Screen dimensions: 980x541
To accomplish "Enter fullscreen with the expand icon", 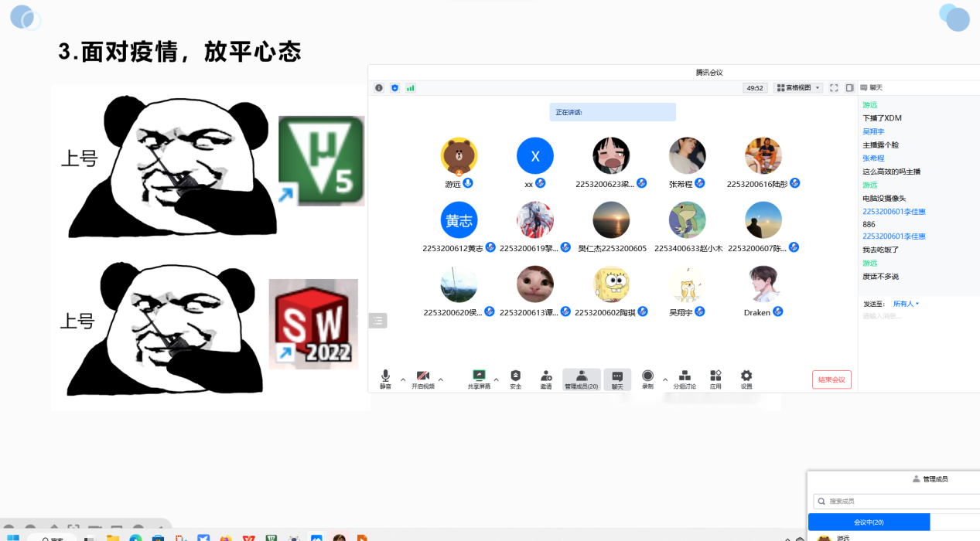I will (834, 88).
